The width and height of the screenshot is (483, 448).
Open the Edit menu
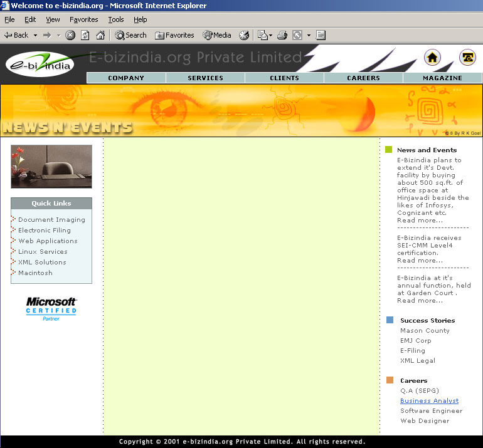point(30,19)
